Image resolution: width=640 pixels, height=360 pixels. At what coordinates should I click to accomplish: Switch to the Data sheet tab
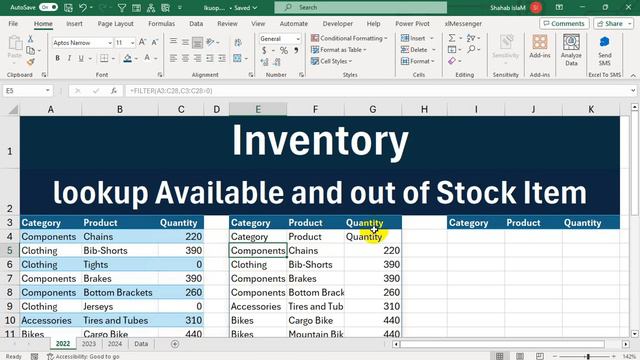(141, 344)
